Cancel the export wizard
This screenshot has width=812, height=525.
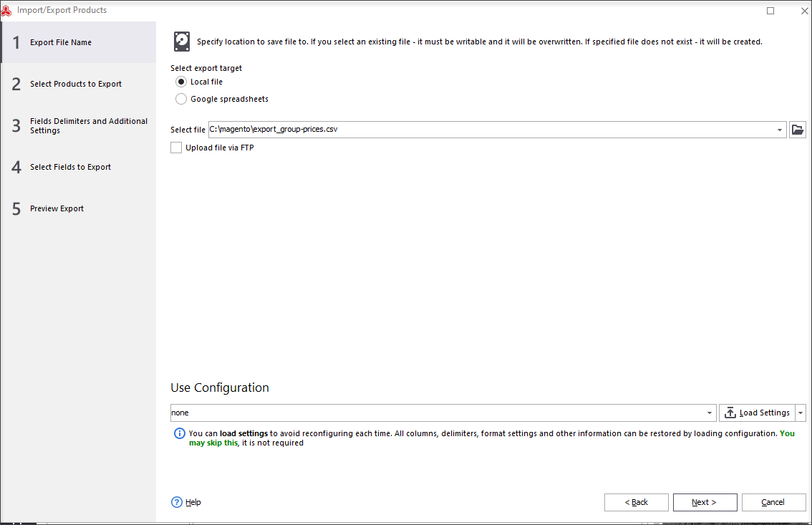[x=773, y=502]
